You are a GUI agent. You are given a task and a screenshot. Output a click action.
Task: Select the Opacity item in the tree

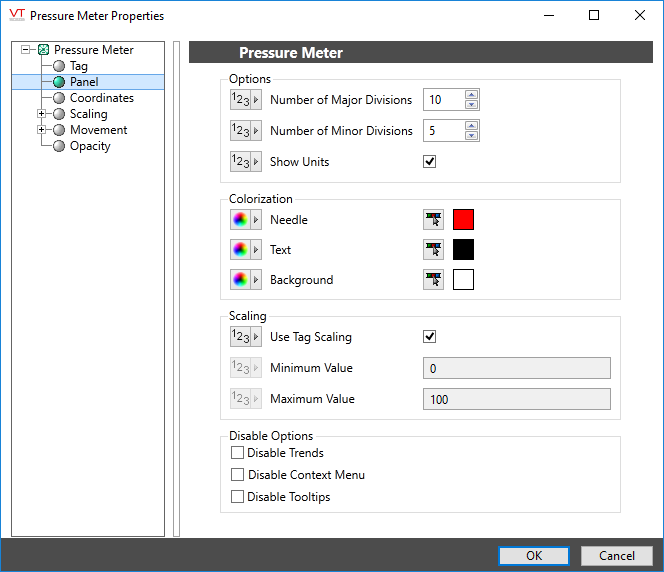pyautogui.click(x=90, y=146)
